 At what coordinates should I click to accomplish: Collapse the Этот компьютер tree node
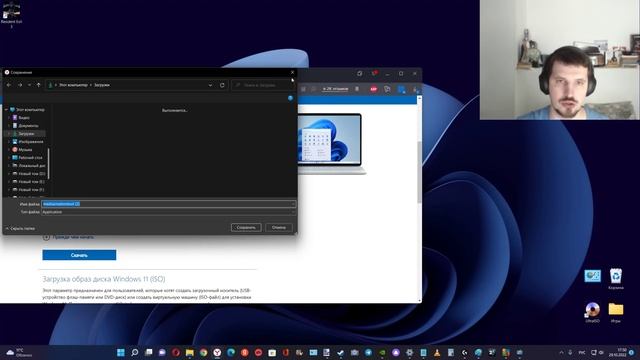6,110
